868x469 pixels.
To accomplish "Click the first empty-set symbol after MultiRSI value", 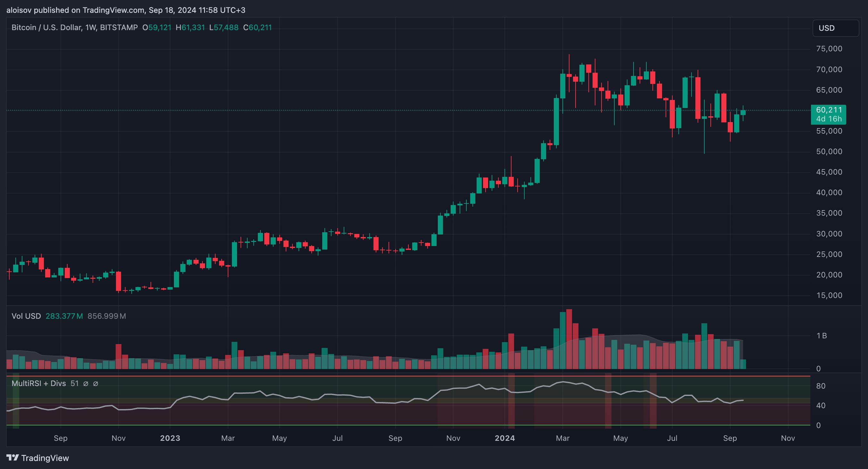I will (x=86, y=383).
